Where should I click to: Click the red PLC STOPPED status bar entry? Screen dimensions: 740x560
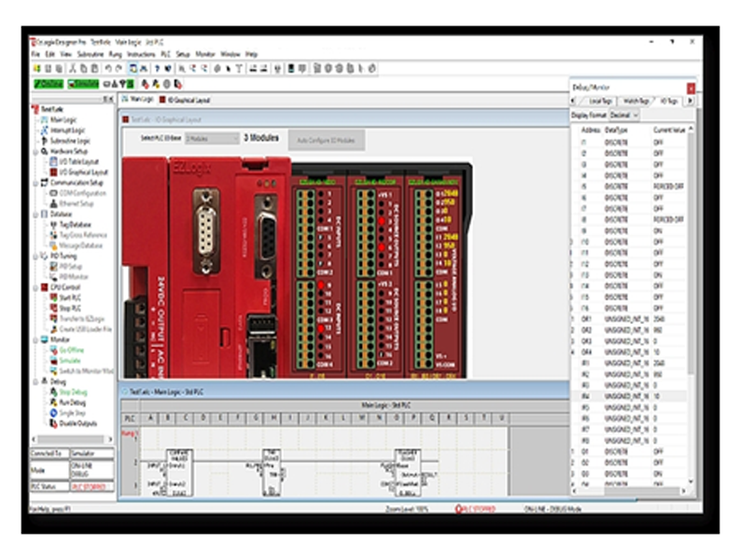pyautogui.click(x=475, y=509)
